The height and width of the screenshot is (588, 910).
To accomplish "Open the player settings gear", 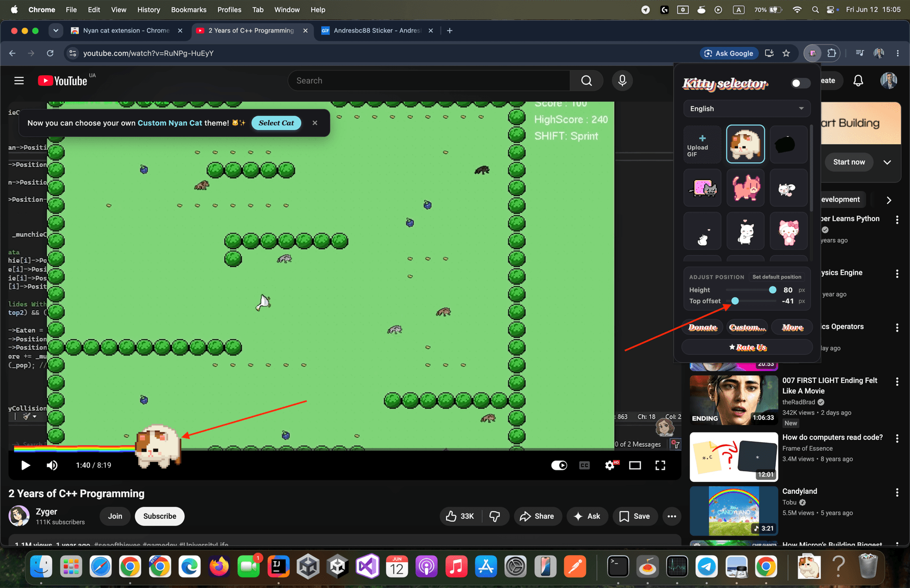I will (610, 465).
